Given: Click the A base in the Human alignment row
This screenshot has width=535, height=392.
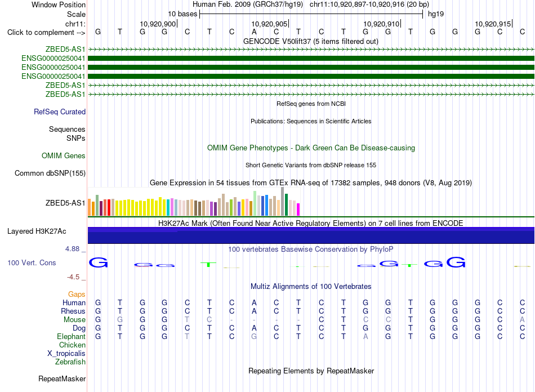Looking at the screenshot, I should (x=254, y=303).
